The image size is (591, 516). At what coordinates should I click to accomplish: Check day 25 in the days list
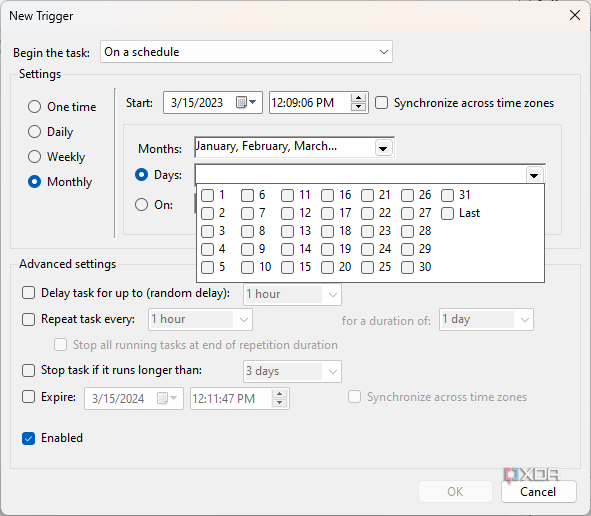(x=367, y=267)
